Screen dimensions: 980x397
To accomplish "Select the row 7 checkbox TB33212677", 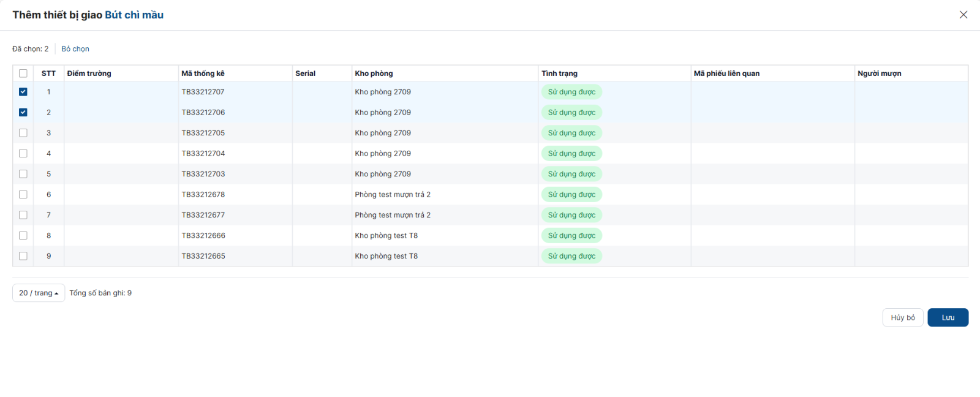I will pyautogui.click(x=23, y=215).
